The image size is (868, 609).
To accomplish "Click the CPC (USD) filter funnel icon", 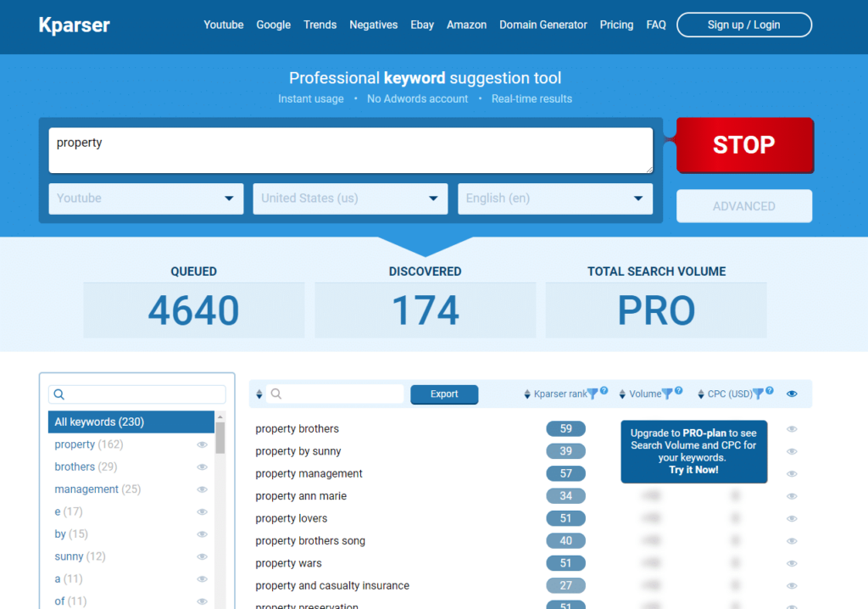I will pyautogui.click(x=758, y=394).
